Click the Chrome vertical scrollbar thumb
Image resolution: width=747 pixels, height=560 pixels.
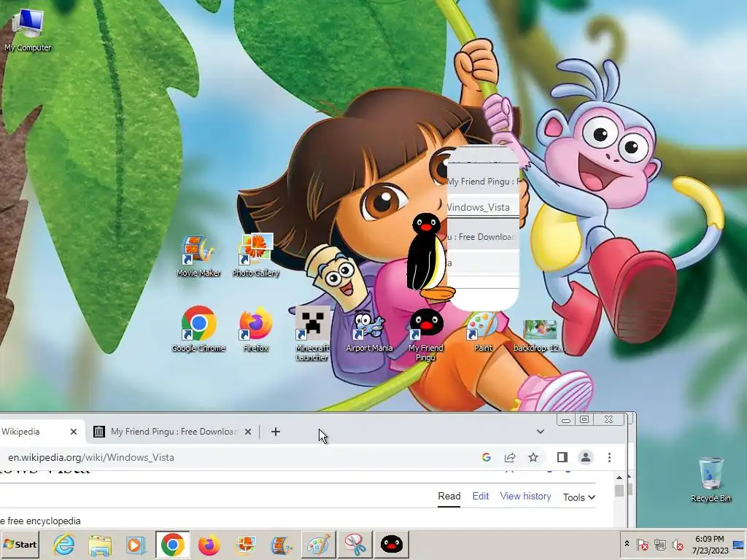point(619,491)
